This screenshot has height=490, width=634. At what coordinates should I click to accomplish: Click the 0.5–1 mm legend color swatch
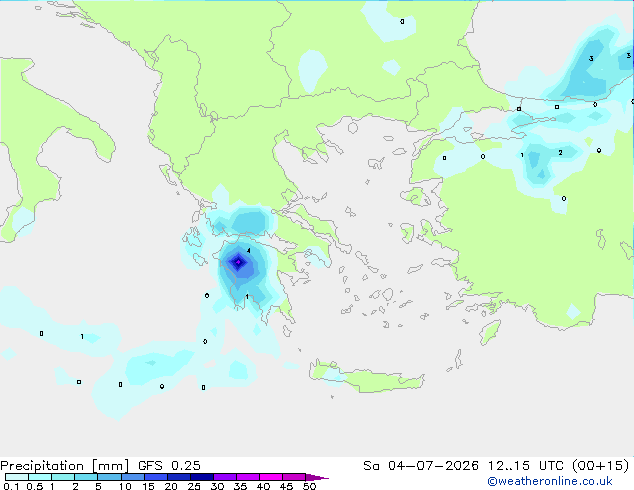coord(40,477)
